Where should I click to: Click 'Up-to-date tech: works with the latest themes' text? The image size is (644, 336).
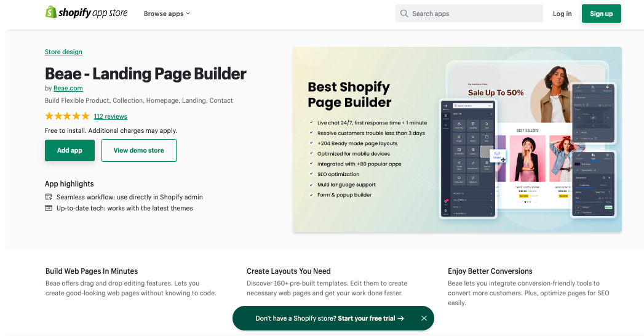125,208
